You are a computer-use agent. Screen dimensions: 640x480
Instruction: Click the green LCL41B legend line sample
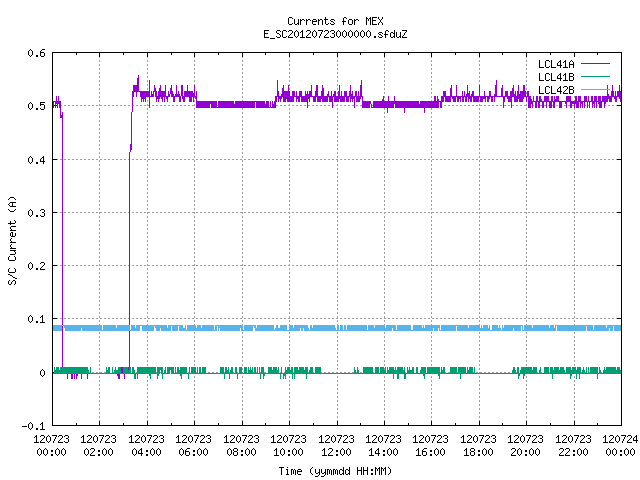coord(595,76)
